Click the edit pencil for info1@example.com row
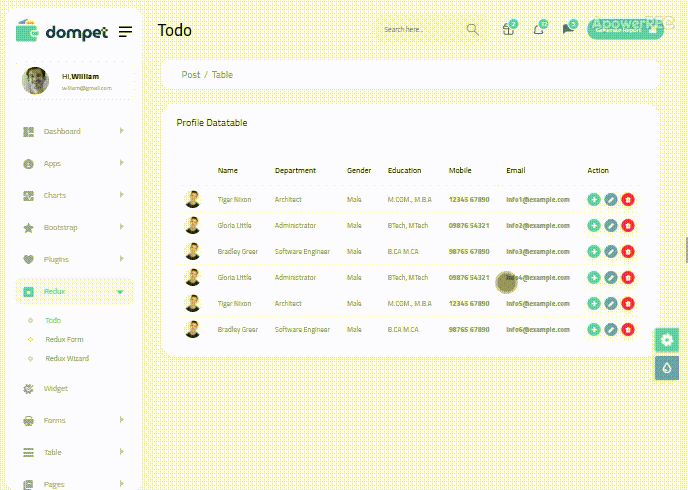Viewport: 688px width, 490px height. (x=611, y=200)
